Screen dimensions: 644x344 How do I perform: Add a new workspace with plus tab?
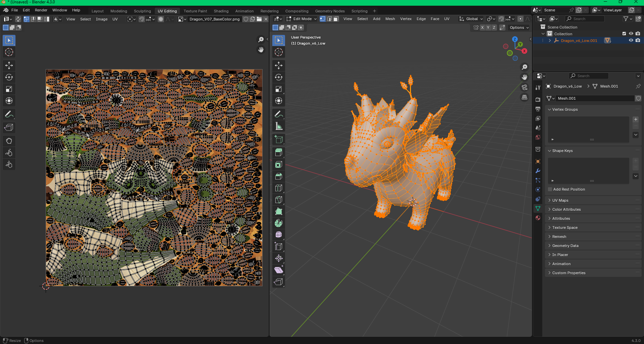[x=375, y=11]
